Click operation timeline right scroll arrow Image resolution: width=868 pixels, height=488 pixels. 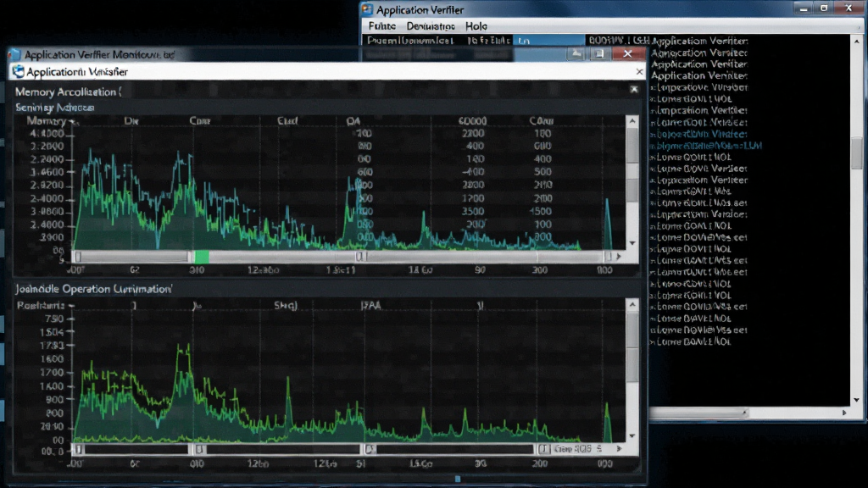(619, 449)
